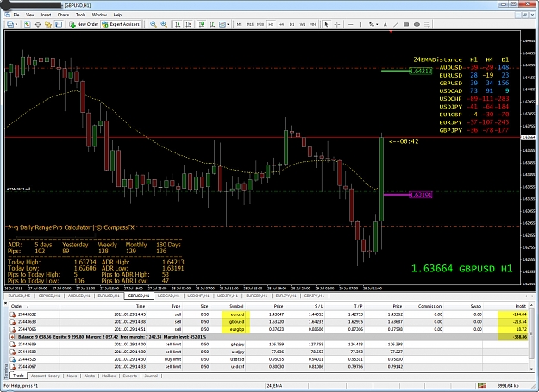Toggle Auto Scroll chart icon

[178, 24]
